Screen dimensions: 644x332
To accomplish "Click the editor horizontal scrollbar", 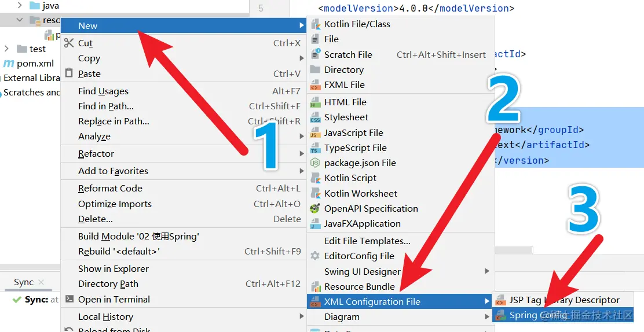I will pos(513,249).
